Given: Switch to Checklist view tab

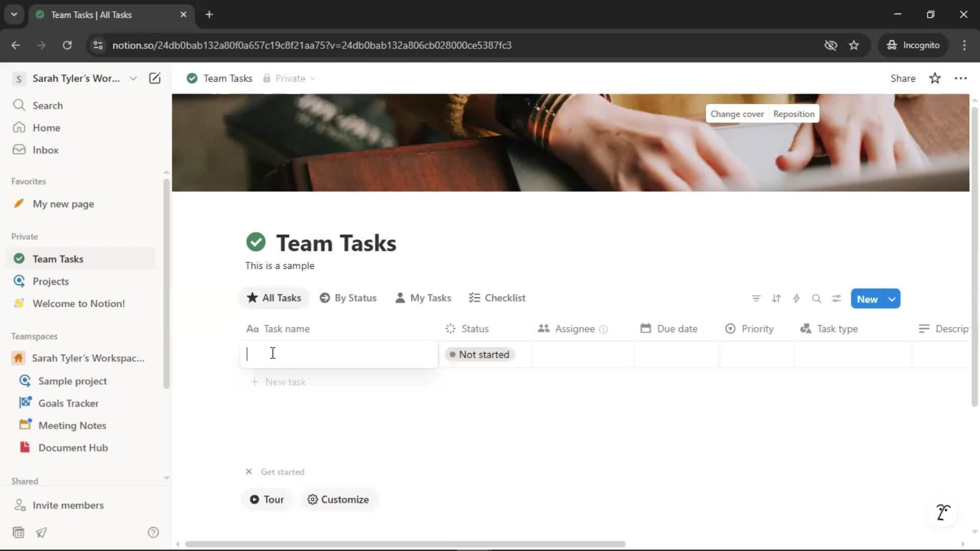Looking at the screenshot, I should pos(497,298).
